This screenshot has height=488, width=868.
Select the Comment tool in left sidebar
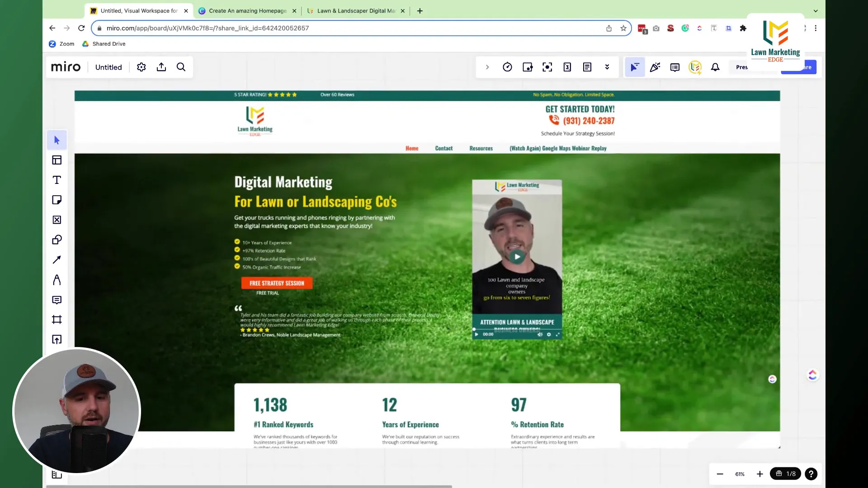point(57,300)
